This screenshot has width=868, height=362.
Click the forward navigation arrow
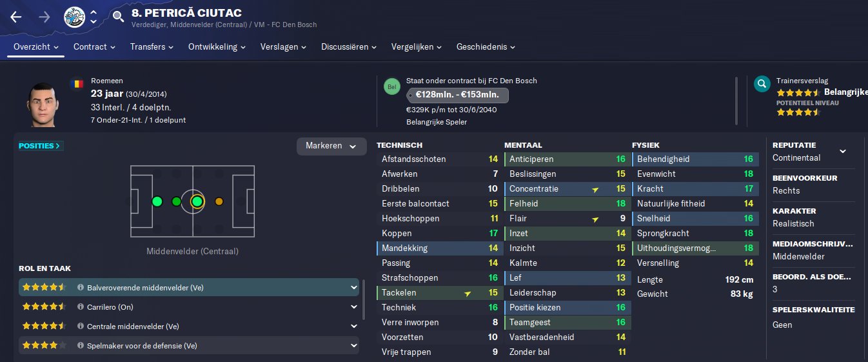44,17
